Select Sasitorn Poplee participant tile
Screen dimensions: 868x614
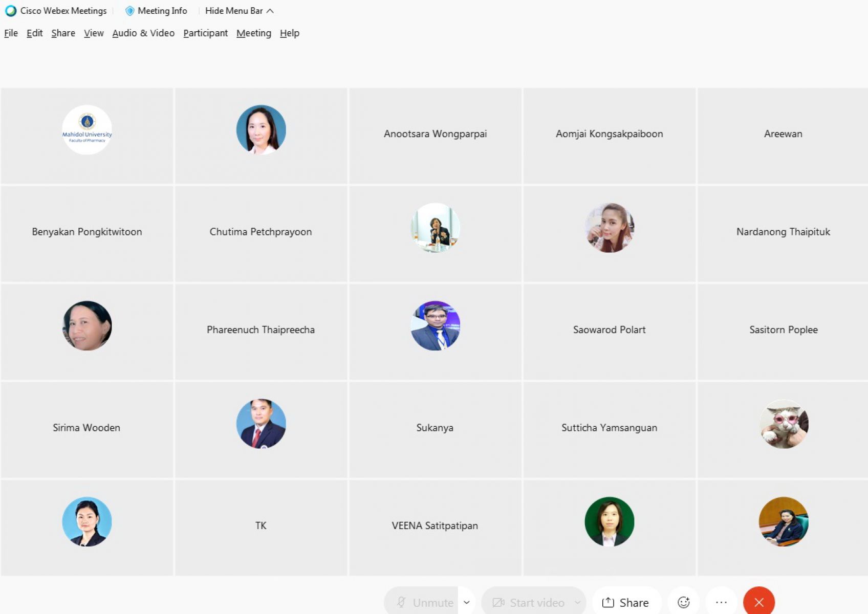click(x=783, y=332)
